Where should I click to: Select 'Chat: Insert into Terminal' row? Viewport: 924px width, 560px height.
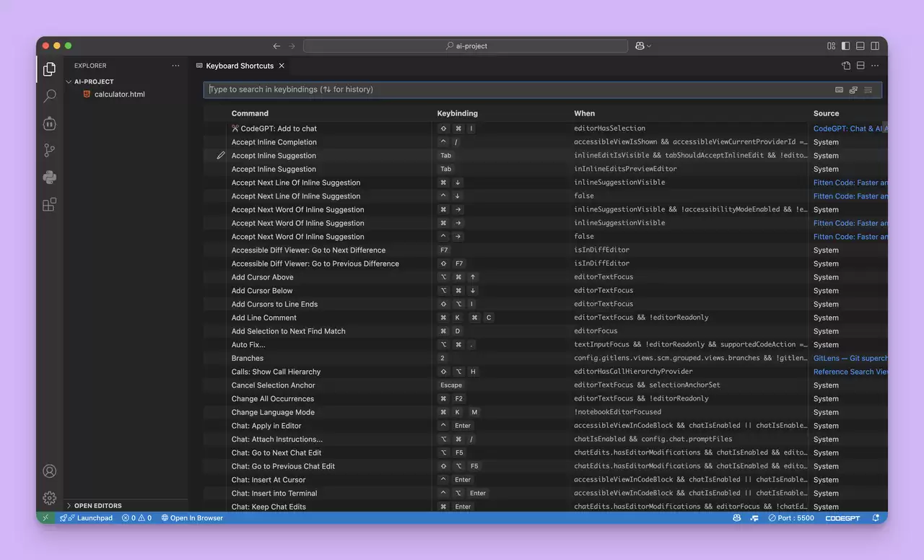[545, 493]
